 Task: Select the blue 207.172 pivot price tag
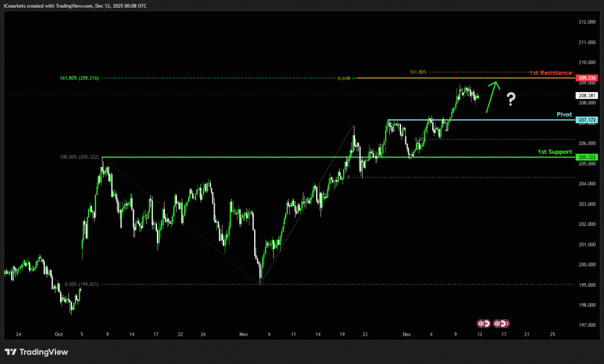[587, 120]
